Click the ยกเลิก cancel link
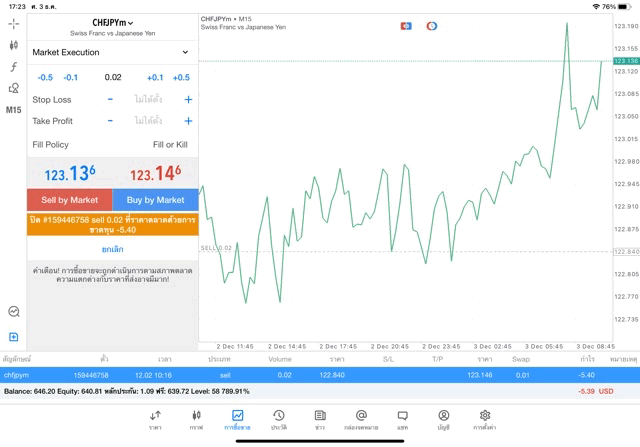 point(113,249)
